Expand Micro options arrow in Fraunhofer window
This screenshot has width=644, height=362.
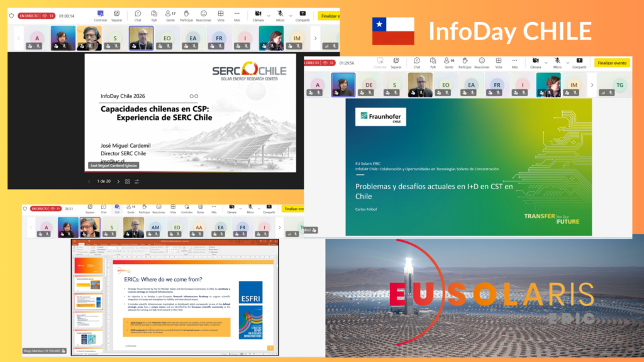pos(568,63)
